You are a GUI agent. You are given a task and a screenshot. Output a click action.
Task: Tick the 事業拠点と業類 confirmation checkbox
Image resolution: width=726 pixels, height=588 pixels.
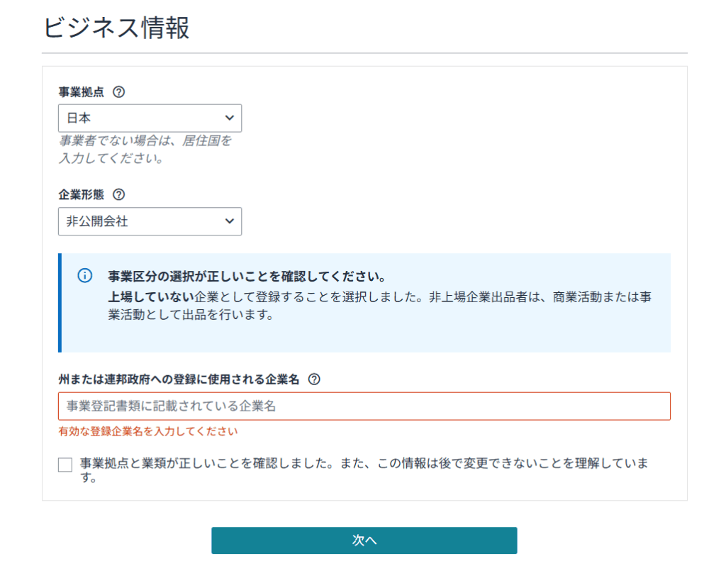(x=65, y=465)
